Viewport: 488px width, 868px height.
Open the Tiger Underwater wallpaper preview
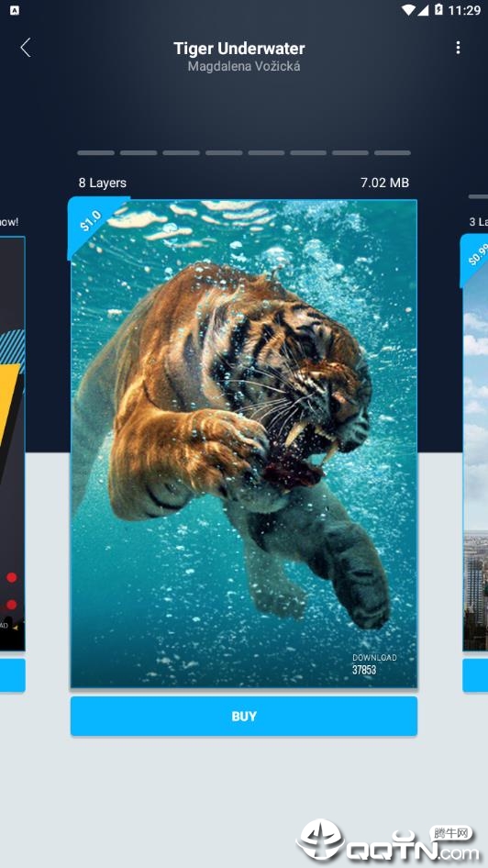tap(244, 443)
